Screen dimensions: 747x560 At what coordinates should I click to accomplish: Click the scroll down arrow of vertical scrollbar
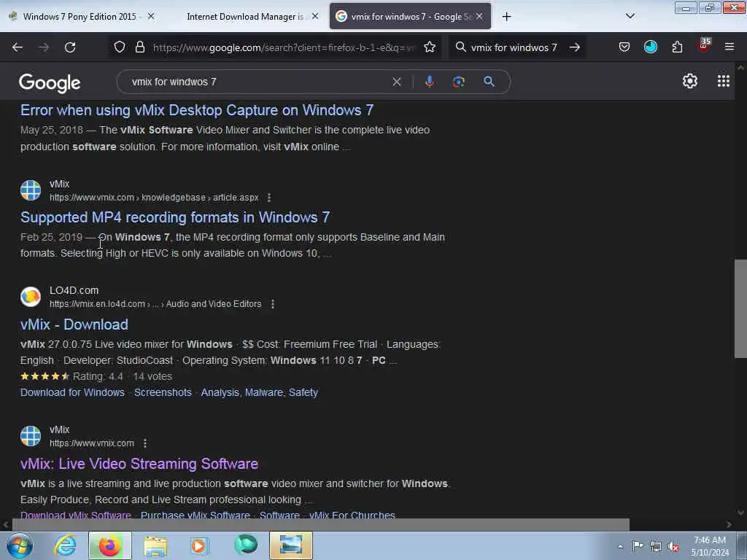(740, 513)
